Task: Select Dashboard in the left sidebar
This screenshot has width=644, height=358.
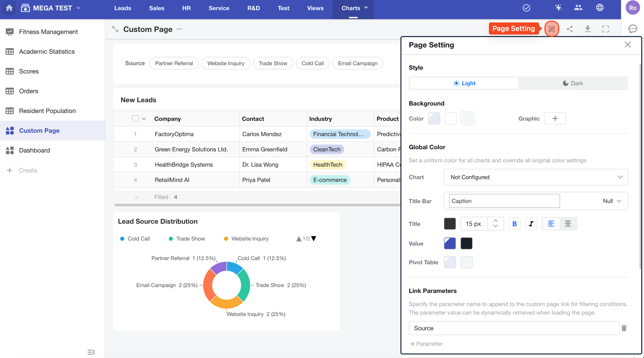Action: (x=35, y=150)
